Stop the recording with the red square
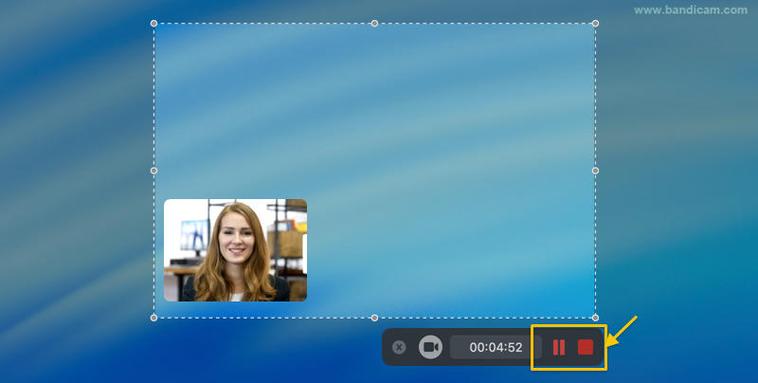 585,347
